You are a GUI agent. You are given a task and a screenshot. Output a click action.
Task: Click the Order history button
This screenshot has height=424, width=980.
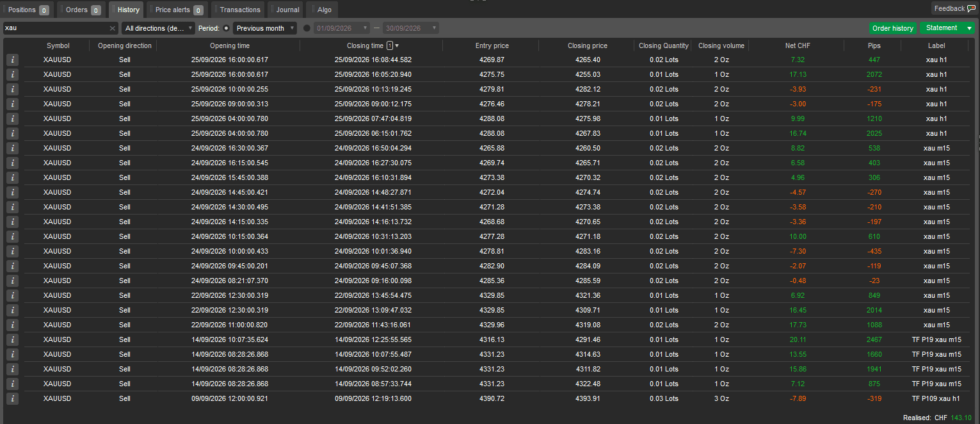coord(893,28)
